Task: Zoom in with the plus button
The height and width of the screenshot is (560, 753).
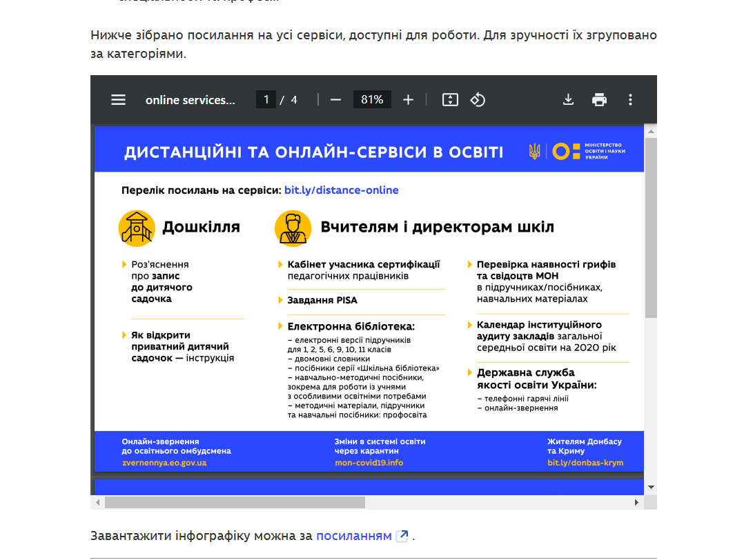Action: (x=408, y=100)
